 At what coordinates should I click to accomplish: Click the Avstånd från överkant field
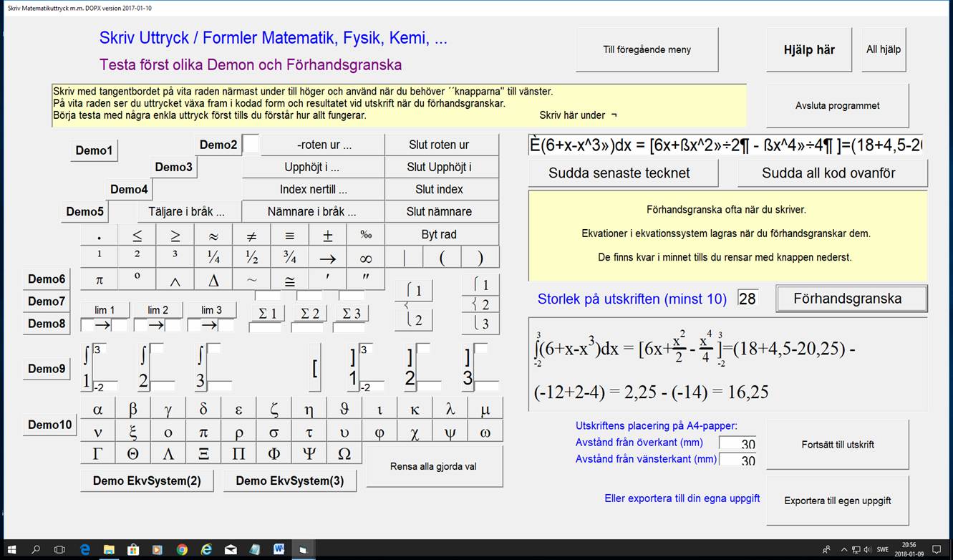(x=737, y=443)
